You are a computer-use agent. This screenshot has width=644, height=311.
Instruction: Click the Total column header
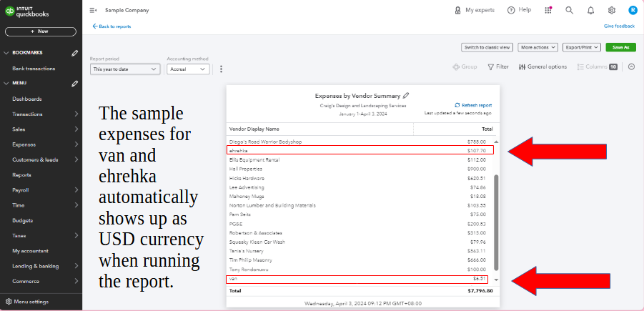coord(487,129)
